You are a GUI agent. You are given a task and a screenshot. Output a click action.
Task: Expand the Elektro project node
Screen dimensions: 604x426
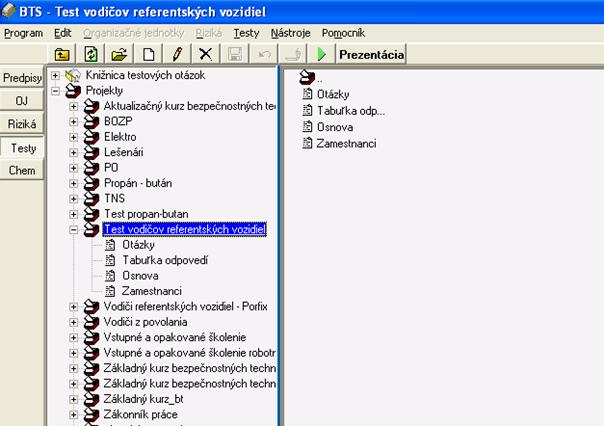73,137
